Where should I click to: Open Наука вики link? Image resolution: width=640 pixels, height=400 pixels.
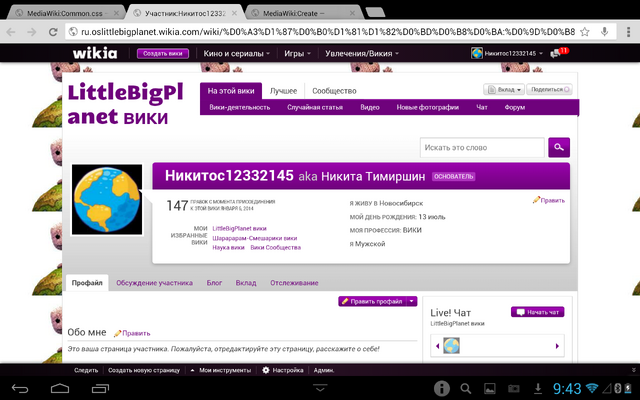(x=228, y=247)
